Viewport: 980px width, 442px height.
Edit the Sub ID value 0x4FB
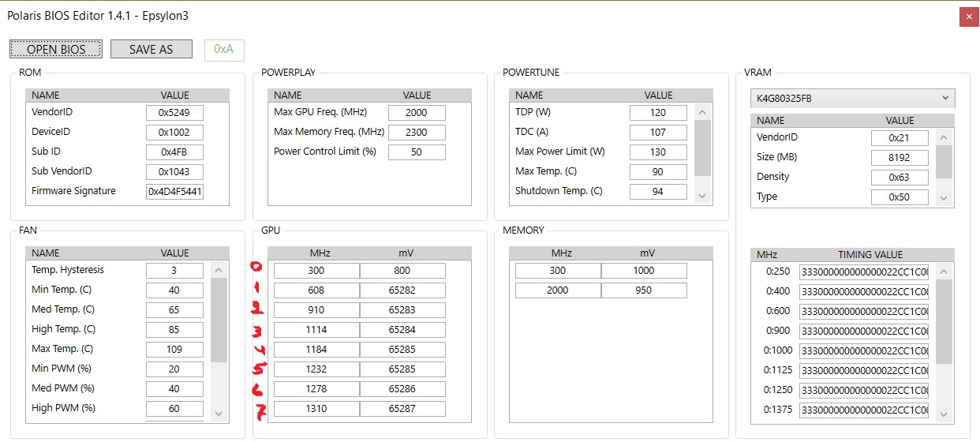pos(174,152)
